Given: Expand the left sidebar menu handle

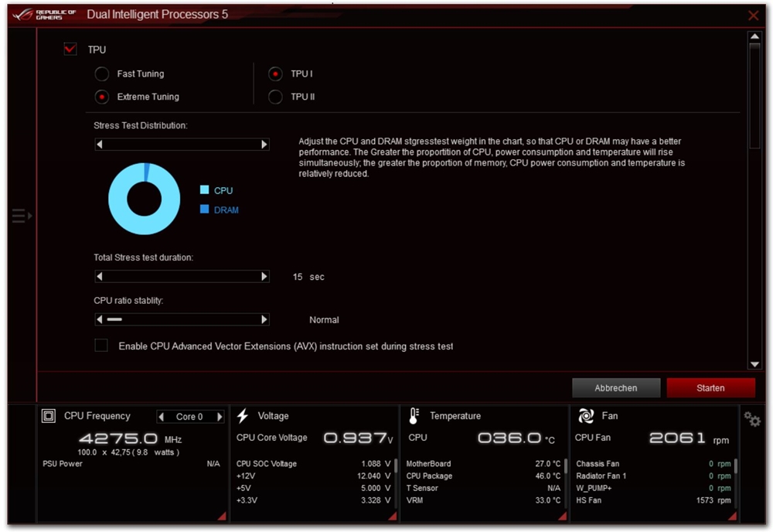Looking at the screenshot, I should [x=22, y=216].
